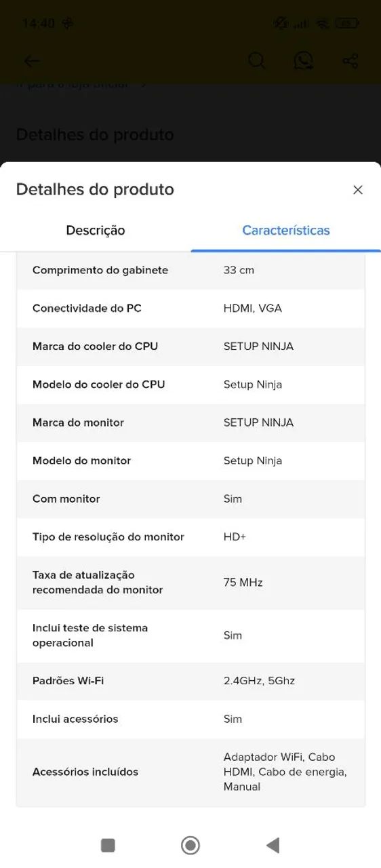This screenshot has width=381, height=868.
Task: Tap the back arrow icon
Action: 32,61
